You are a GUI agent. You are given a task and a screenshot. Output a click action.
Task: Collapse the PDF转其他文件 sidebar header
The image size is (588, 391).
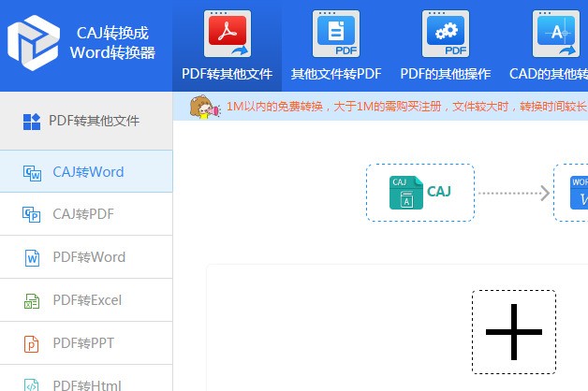pyautogui.click(x=86, y=121)
